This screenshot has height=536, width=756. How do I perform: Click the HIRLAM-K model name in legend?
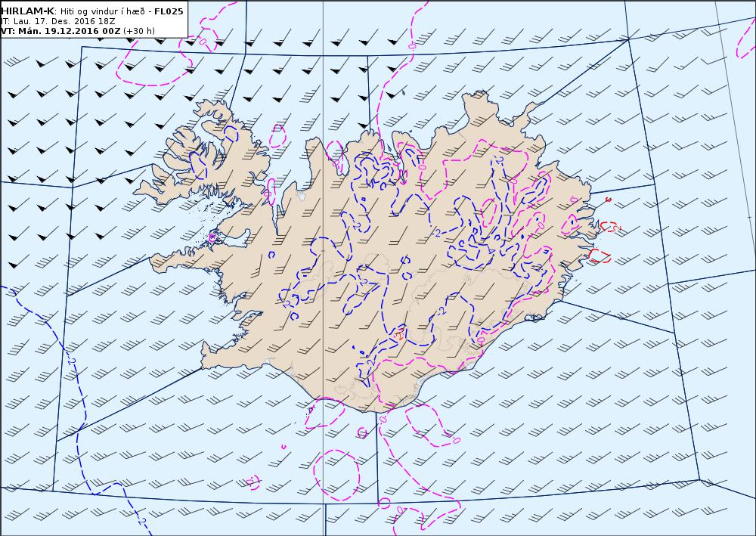pos(27,11)
